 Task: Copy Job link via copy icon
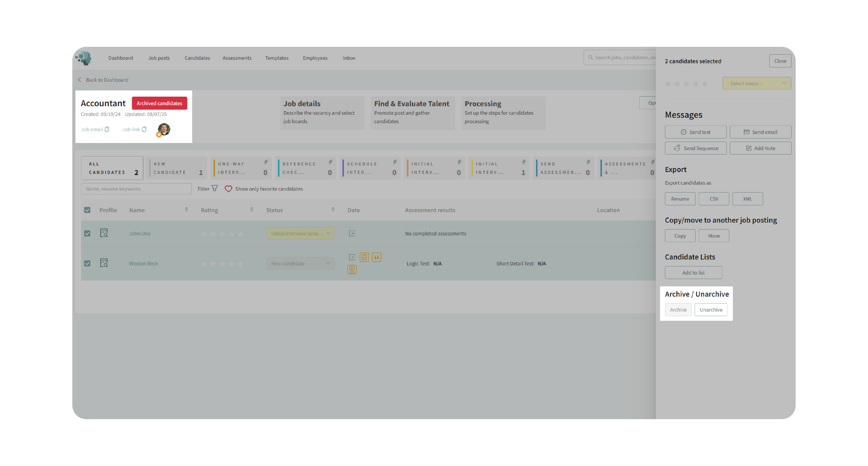[144, 129]
